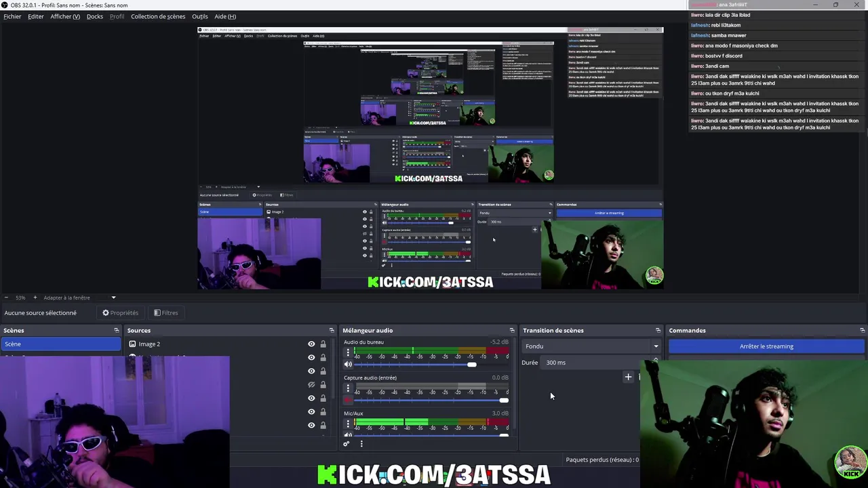The height and width of the screenshot is (488, 868).
Task: Open the Editer menu
Action: [x=36, y=16]
